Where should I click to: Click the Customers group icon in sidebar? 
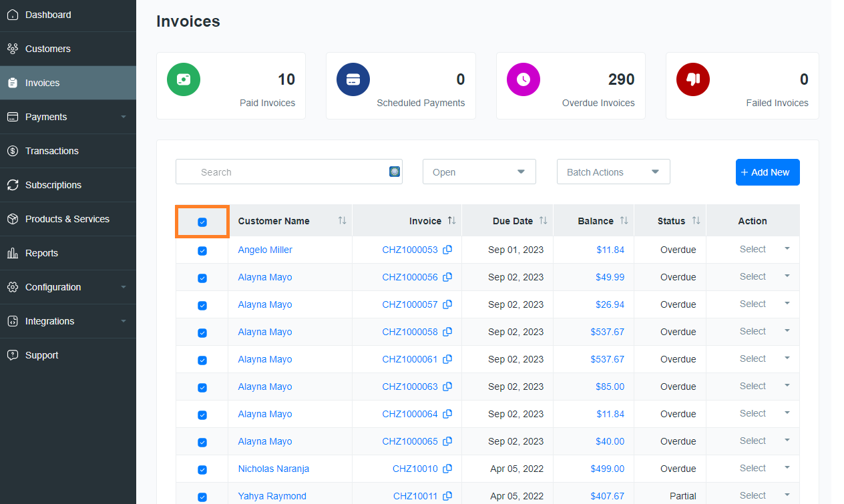pyautogui.click(x=12, y=49)
